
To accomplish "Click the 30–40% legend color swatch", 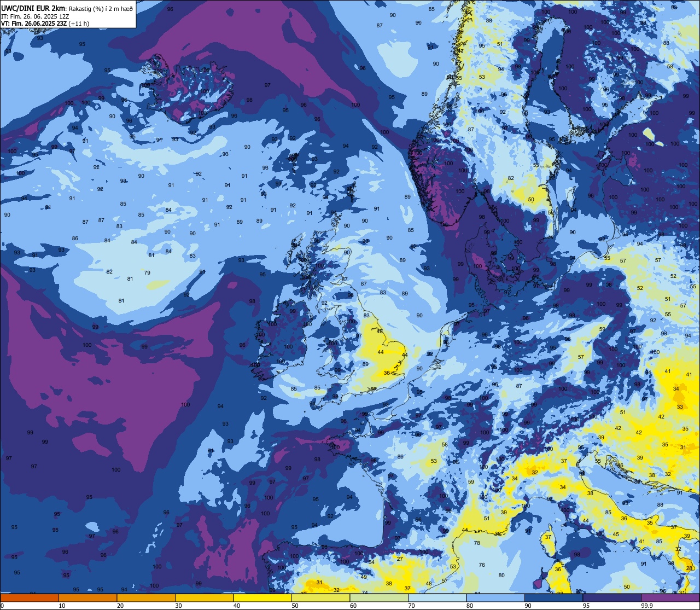I will (204, 597).
